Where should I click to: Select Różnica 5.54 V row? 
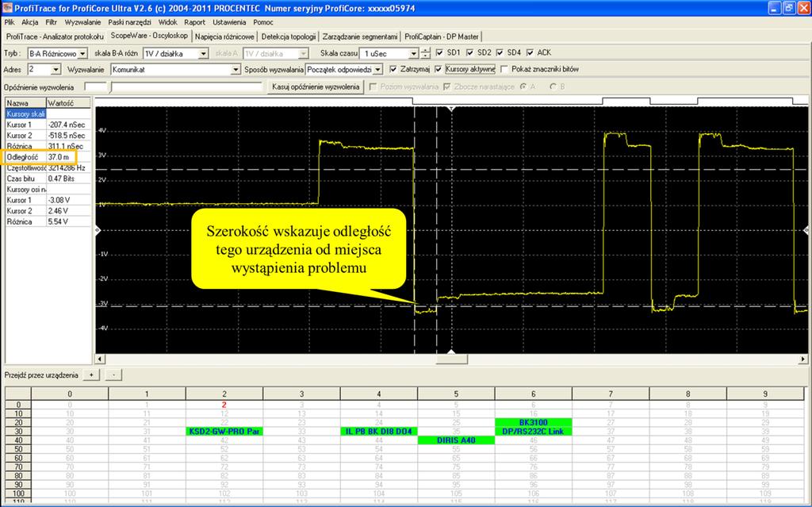[48, 221]
